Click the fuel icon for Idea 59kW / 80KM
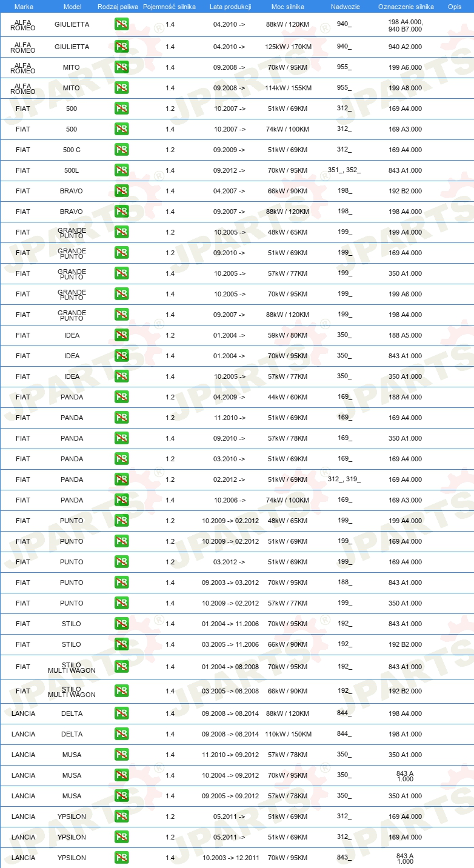 point(122,335)
